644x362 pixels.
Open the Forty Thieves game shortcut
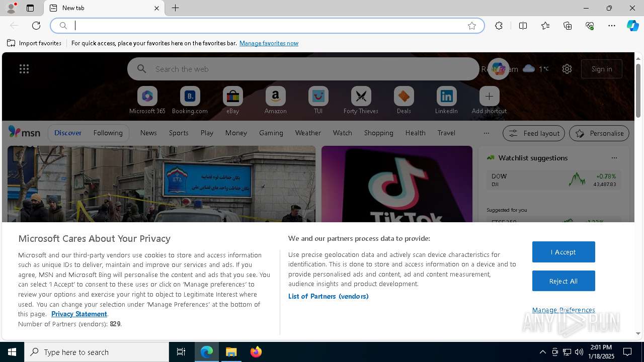pos(361,100)
